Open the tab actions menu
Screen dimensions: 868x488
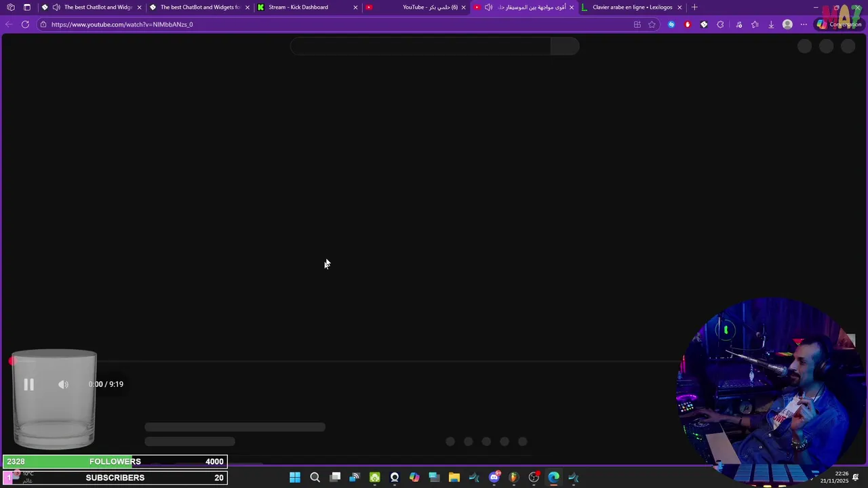(x=27, y=7)
